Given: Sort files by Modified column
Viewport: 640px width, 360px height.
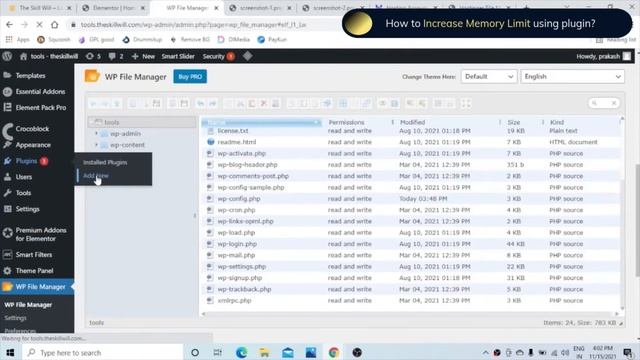Looking at the screenshot, I should (x=412, y=122).
